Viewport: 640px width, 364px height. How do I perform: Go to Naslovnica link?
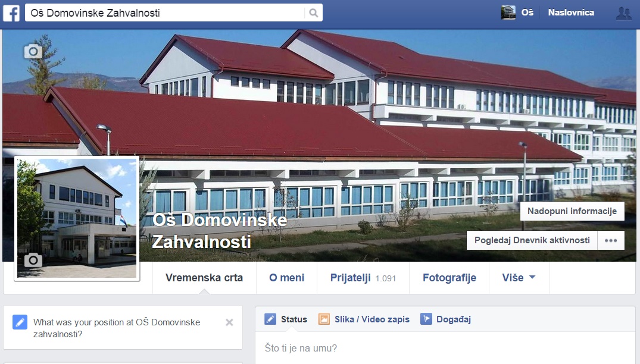pyautogui.click(x=570, y=12)
